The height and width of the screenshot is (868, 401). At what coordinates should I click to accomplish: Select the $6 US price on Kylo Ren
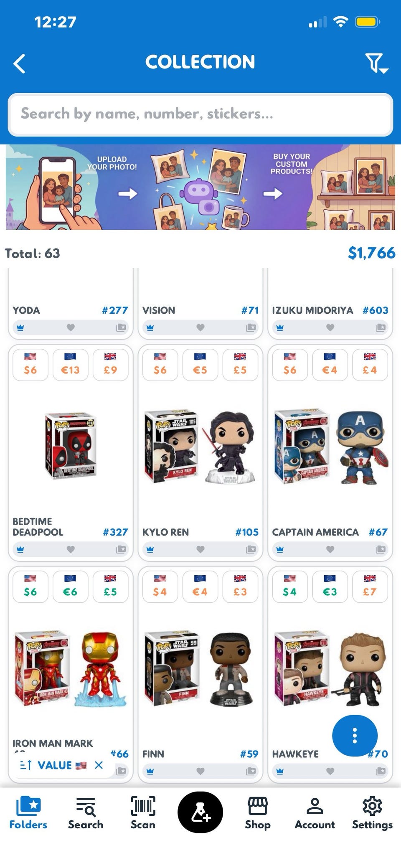click(x=160, y=365)
